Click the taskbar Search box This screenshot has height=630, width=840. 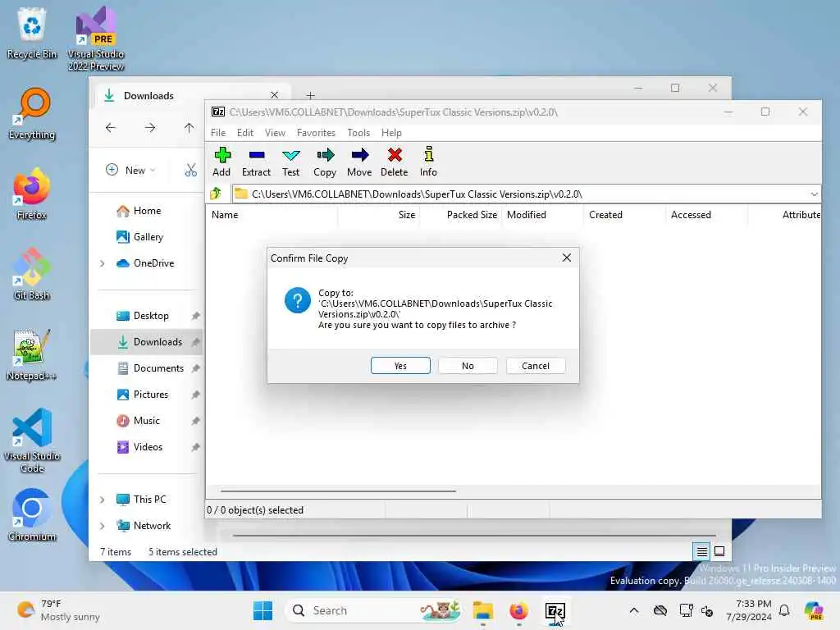(x=375, y=610)
